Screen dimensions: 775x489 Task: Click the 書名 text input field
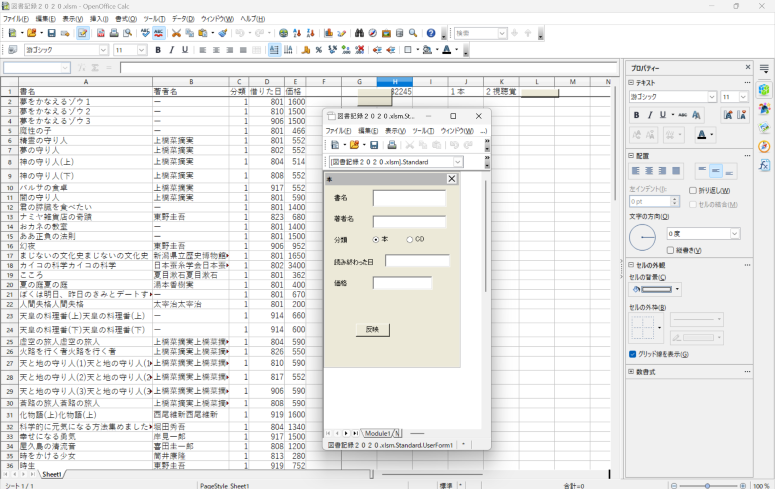click(409, 198)
